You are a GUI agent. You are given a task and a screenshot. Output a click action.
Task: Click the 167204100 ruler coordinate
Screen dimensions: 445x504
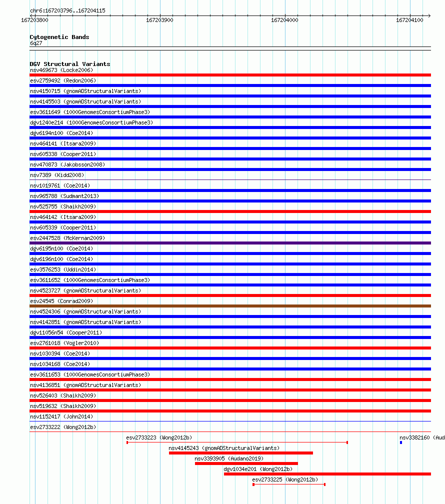(x=409, y=20)
